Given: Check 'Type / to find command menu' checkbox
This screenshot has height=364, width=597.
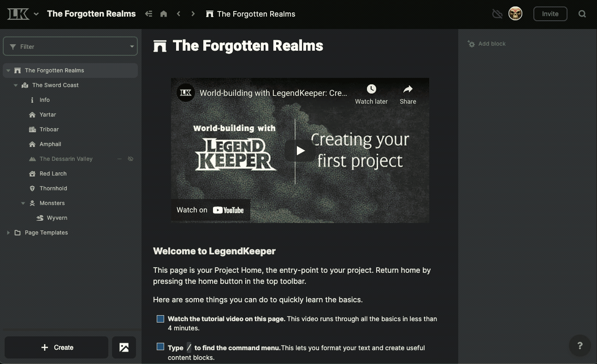Looking at the screenshot, I should tap(160, 346).
